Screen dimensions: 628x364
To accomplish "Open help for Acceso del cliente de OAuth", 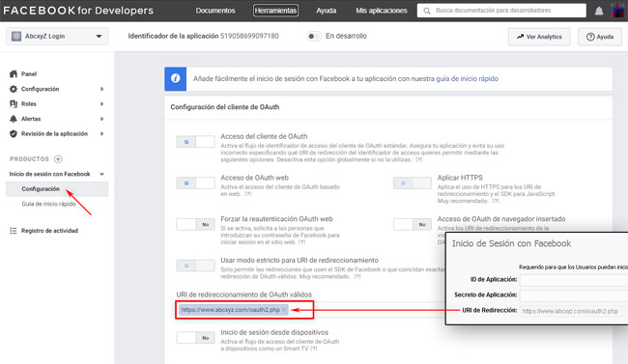I will [x=418, y=159].
